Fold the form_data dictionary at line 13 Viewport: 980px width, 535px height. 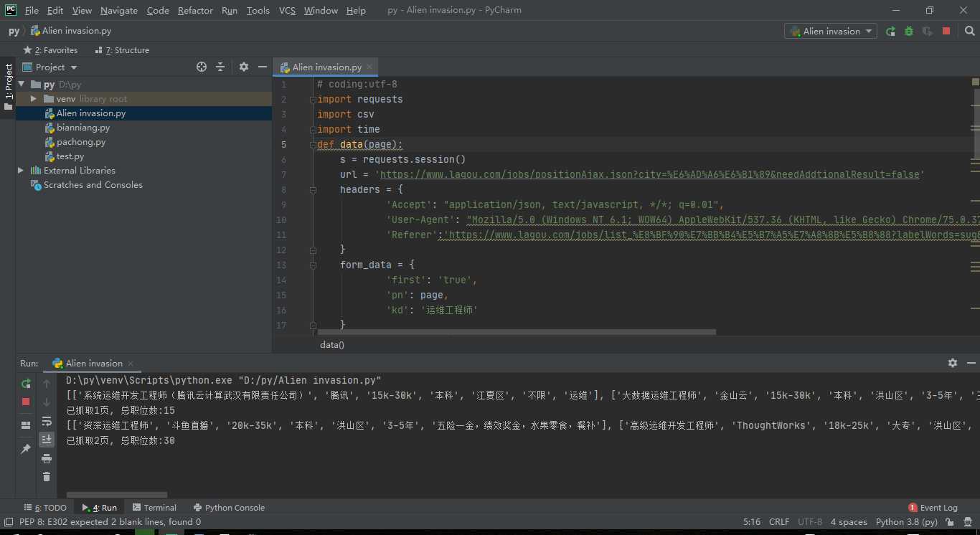click(313, 265)
